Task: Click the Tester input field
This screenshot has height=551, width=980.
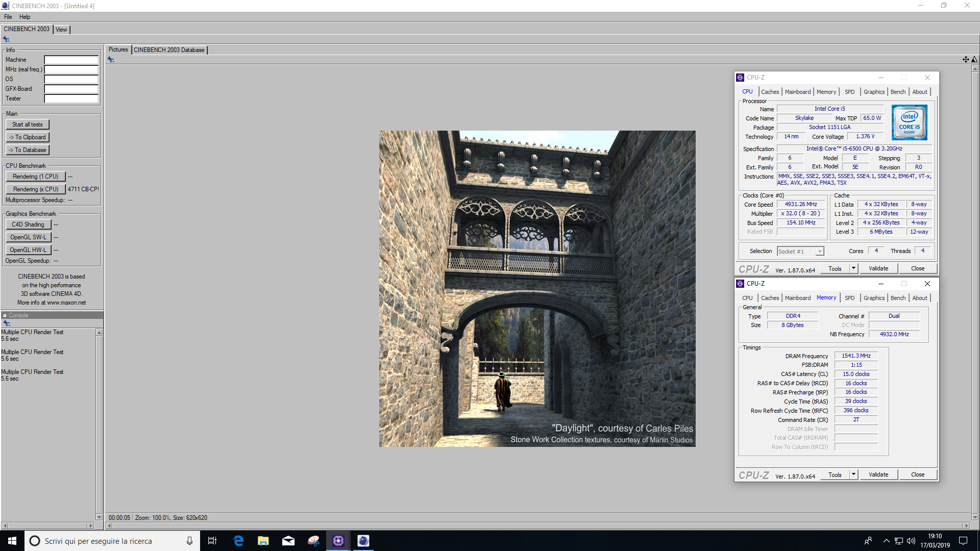Action: pyautogui.click(x=71, y=98)
